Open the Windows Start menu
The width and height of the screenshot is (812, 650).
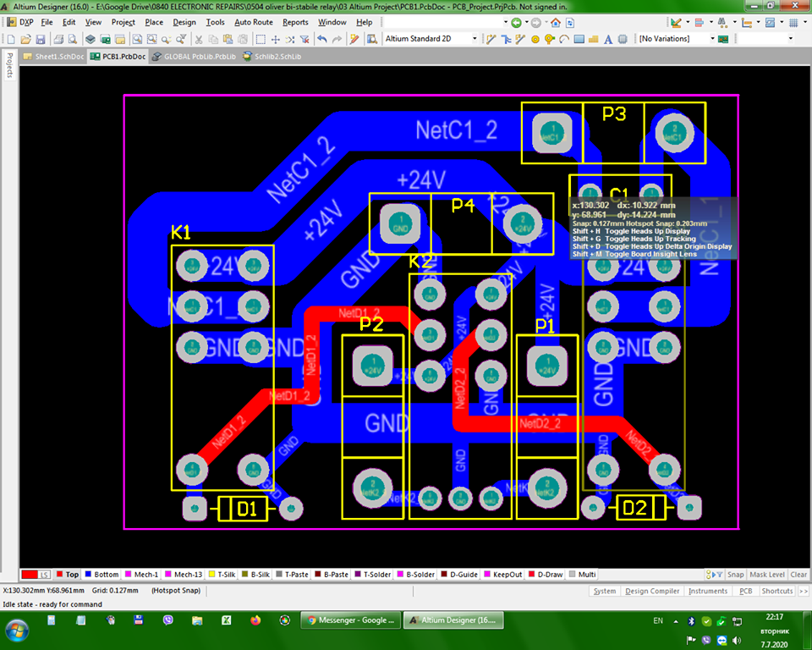(16, 631)
